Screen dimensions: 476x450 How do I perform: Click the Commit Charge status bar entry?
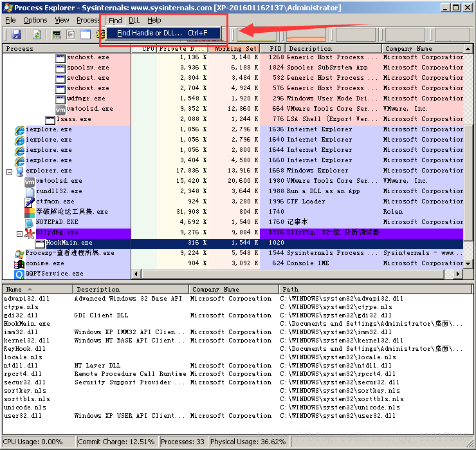(x=117, y=442)
